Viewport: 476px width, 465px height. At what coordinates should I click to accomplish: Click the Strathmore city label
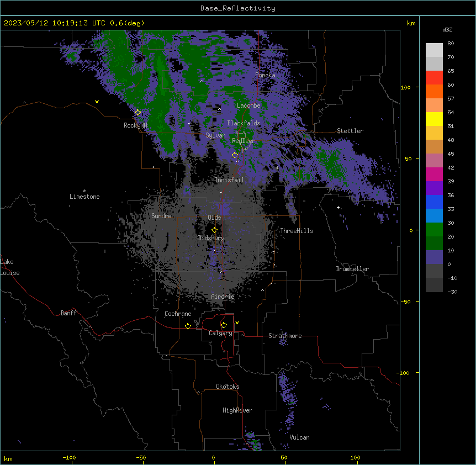[285, 336]
